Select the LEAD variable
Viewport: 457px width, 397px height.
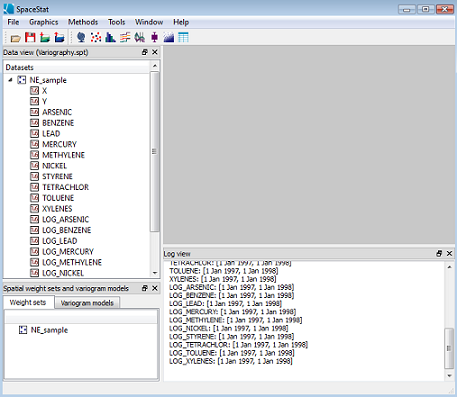pyautogui.click(x=51, y=133)
